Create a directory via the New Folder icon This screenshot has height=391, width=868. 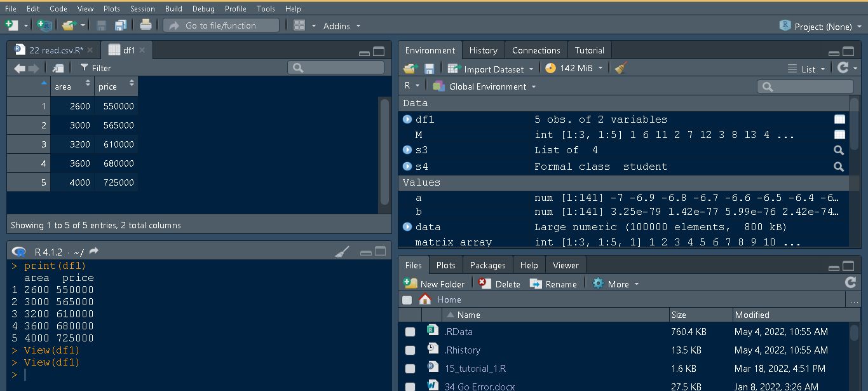point(434,284)
